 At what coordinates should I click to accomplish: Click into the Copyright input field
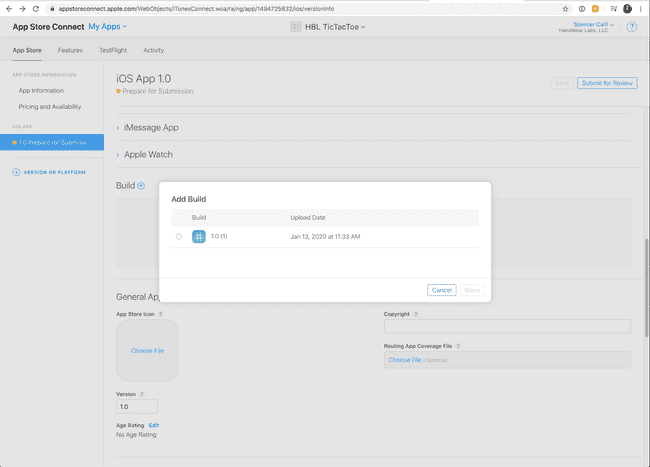(507, 326)
